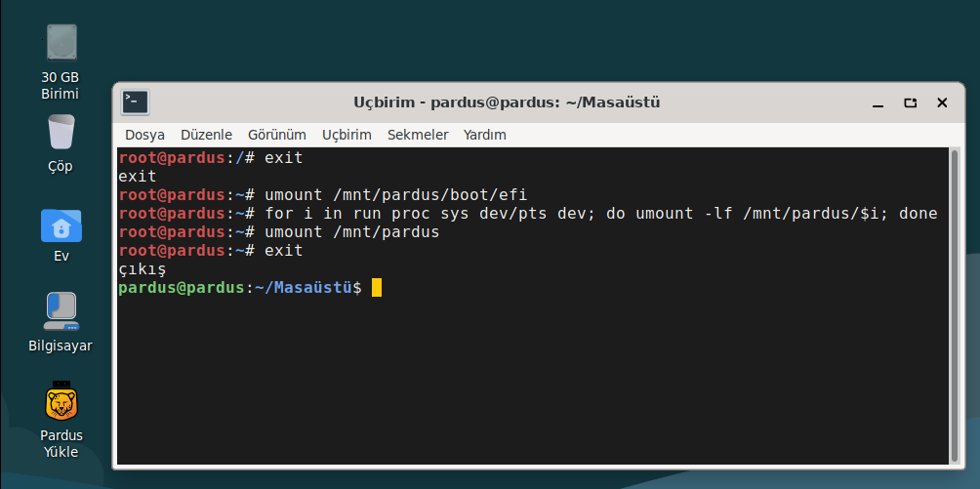Click the terminal icon in title bar
The width and height of the screenshot is (980, 489).
coord(135,102)
